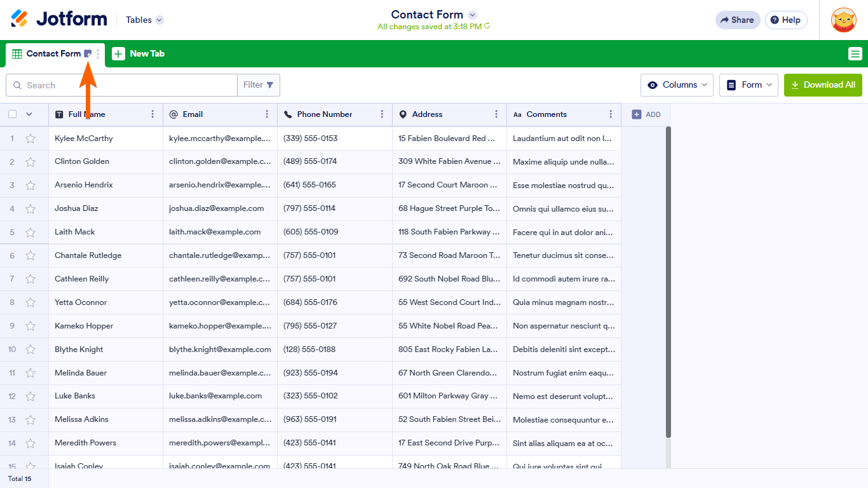This screenshot has height=488, width=868.
Task: Click the Download All button
Action: 823,85
